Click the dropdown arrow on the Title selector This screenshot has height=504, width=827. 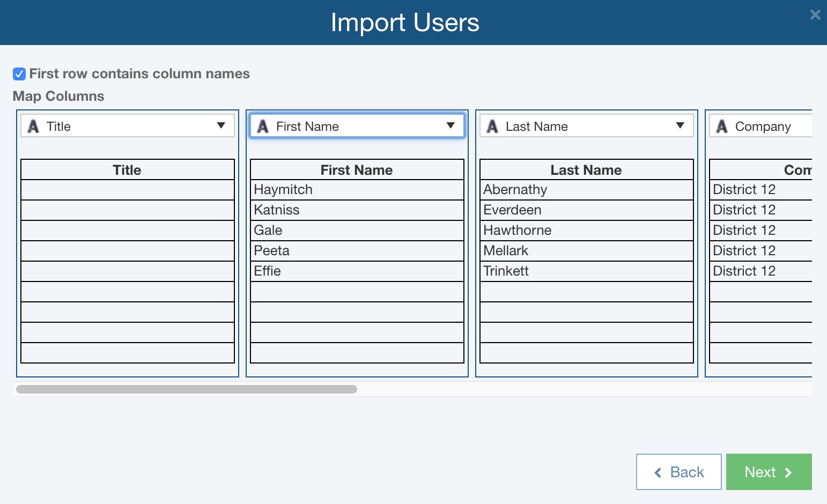pyautogui.click(x=221, y=126)
